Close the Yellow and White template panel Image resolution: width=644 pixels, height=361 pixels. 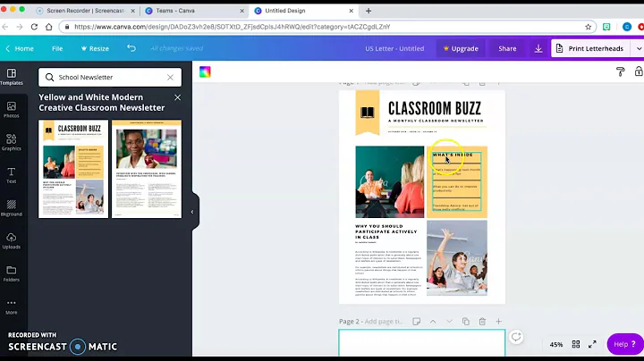[x=177, y=97]
